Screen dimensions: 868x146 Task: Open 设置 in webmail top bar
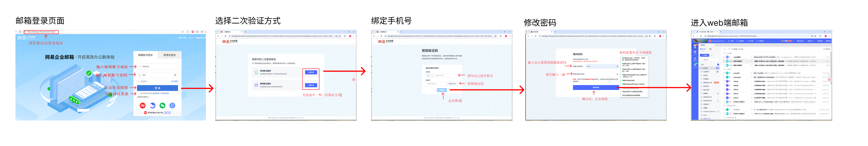click(731, 41)
